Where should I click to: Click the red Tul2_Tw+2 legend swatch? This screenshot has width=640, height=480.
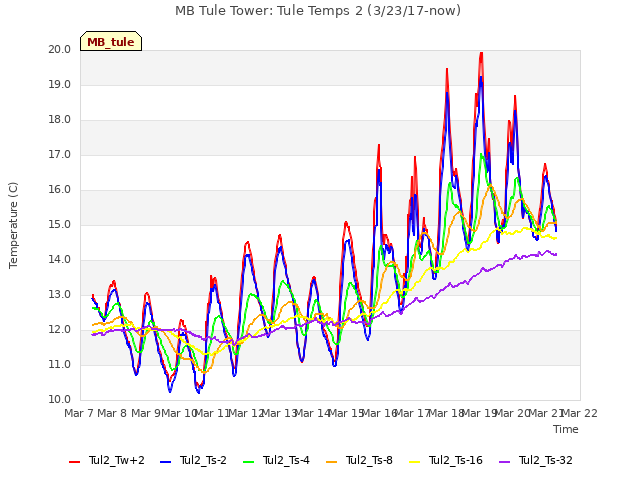(x=75, y=462)
